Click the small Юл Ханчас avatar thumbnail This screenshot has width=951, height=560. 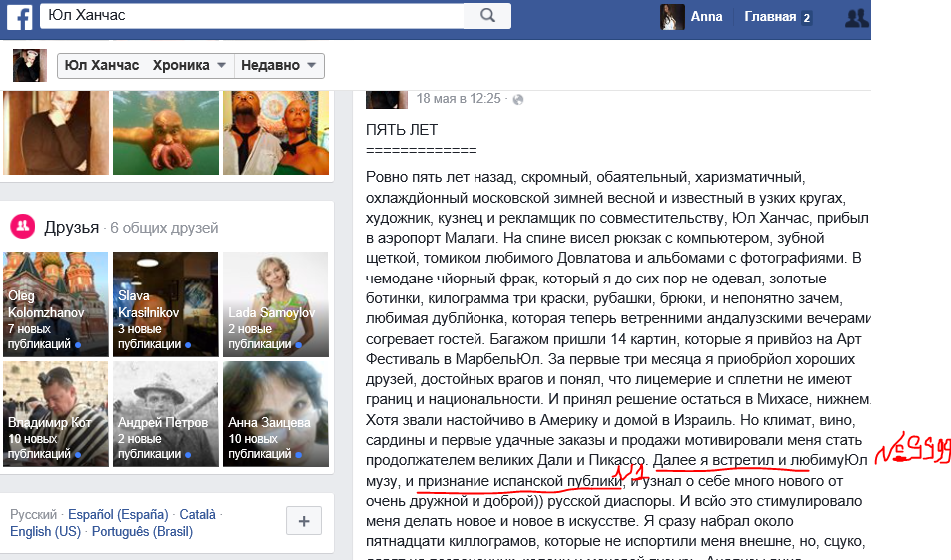click(30, 65)
